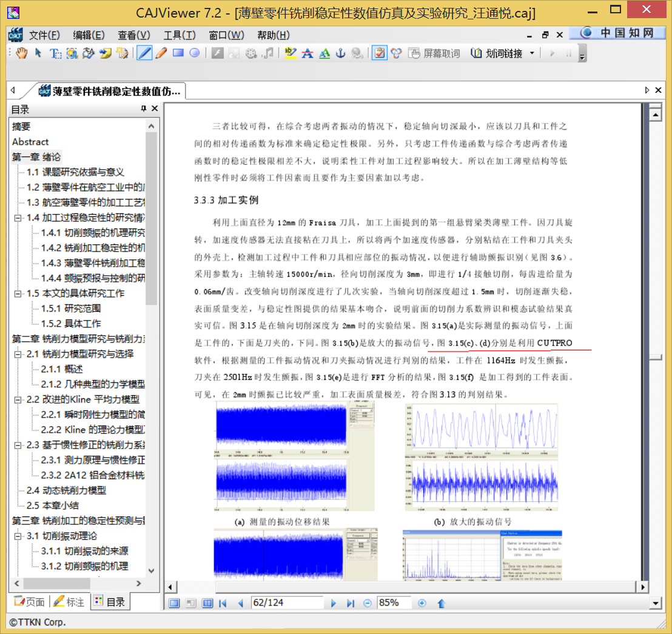The height and width of the screenshot is (634, 672).
Task: Switch to two-page facing layout
Action: click(x=207, y=603)
